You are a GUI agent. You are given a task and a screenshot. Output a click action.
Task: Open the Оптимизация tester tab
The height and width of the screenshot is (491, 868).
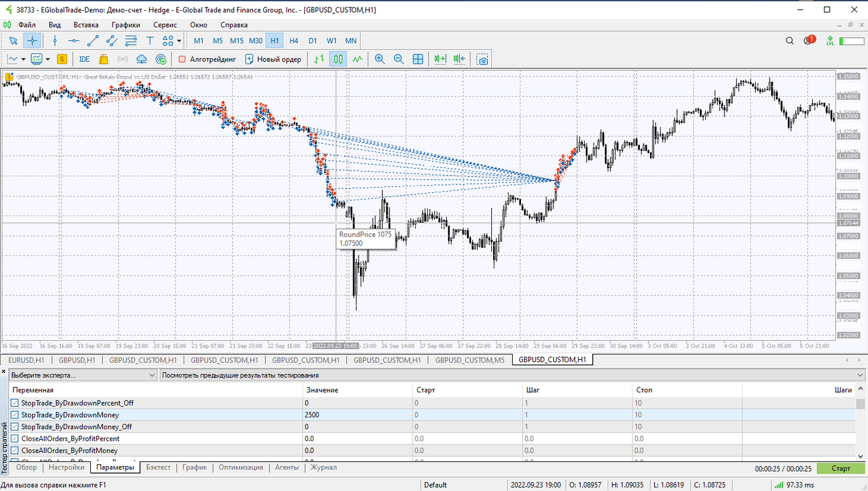point(241,467)
